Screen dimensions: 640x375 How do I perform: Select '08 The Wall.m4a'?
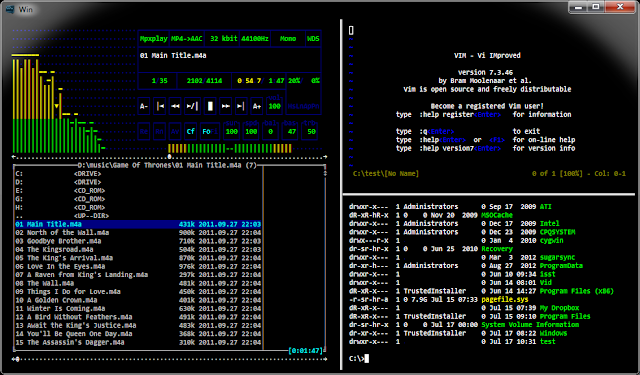[x=138, y=283]
